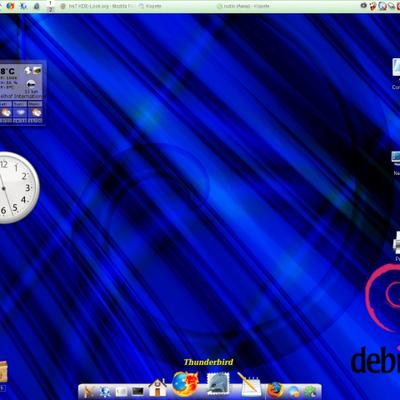This screenshot has width=400, height=400.
Task: Open the home folder icon in the dock
Action: coord(157,388)
